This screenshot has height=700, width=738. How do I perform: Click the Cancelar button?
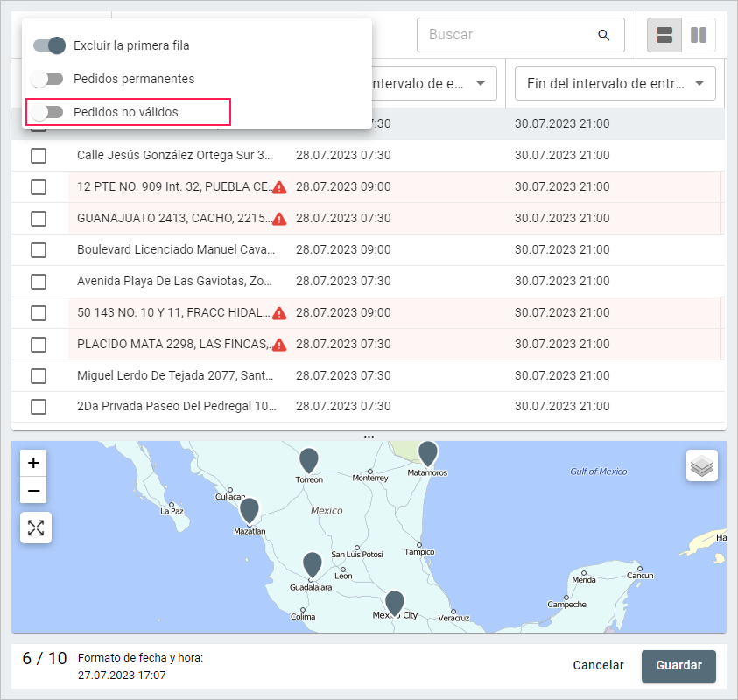[598, 665]
